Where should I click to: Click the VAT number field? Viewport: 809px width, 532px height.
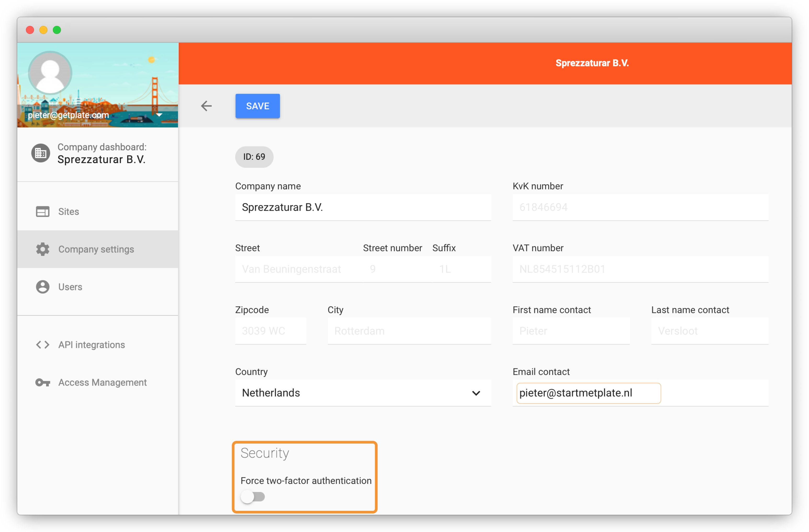[x=641, y=269]
